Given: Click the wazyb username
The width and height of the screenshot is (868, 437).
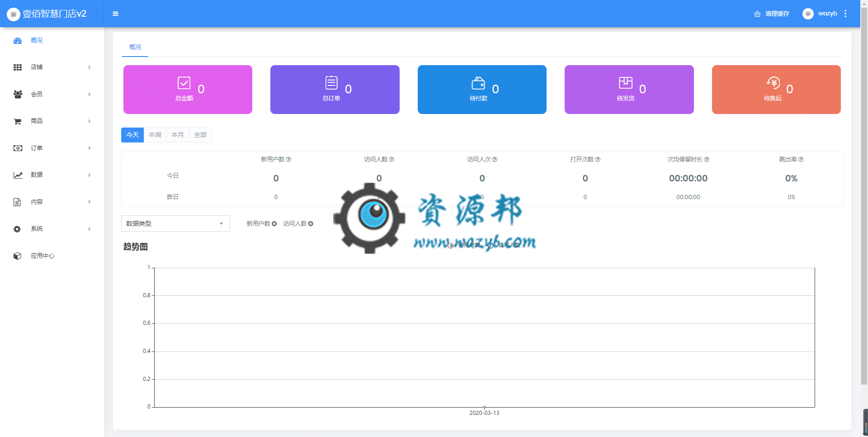Looking at the screenshot, I should (827, 14).
